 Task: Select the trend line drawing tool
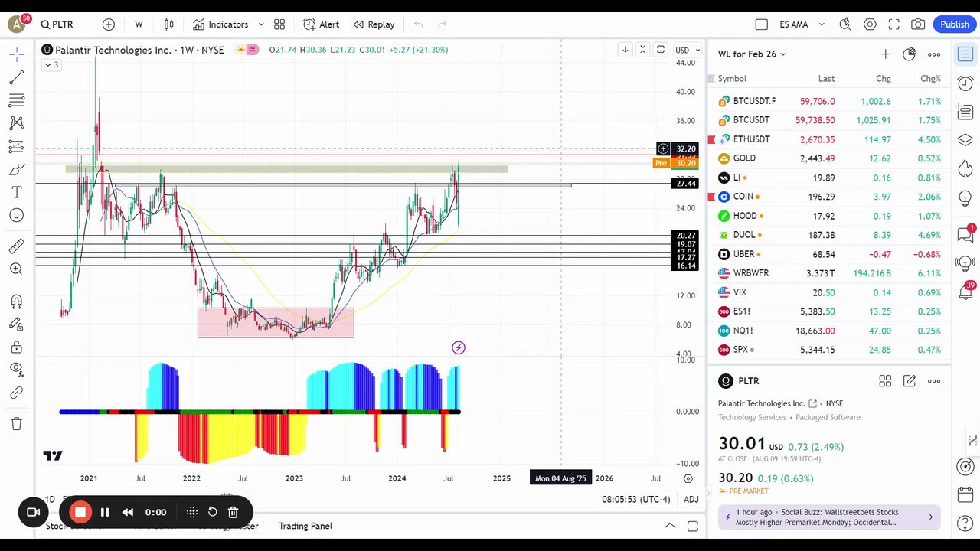[x=17, y=77]
